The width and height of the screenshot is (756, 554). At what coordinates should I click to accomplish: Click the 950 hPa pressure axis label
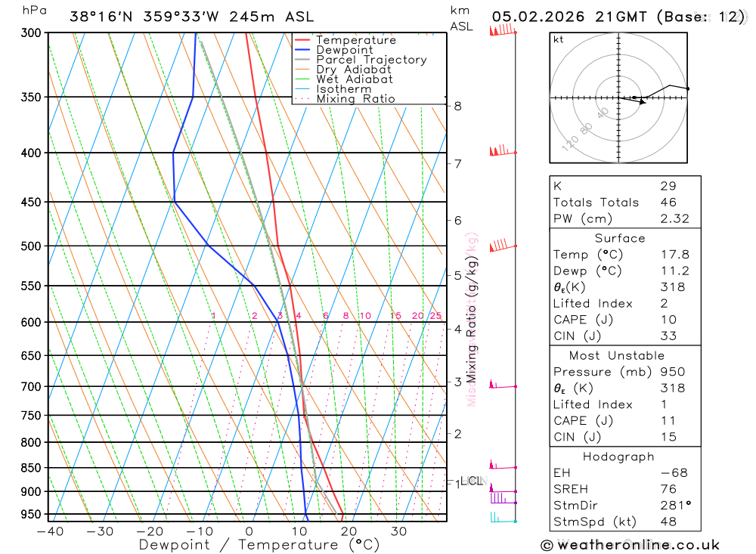pos(31,515)
